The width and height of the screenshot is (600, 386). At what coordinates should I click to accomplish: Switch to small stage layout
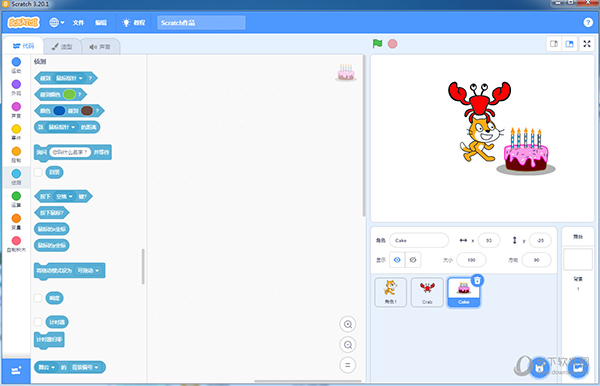click(554, 44)
